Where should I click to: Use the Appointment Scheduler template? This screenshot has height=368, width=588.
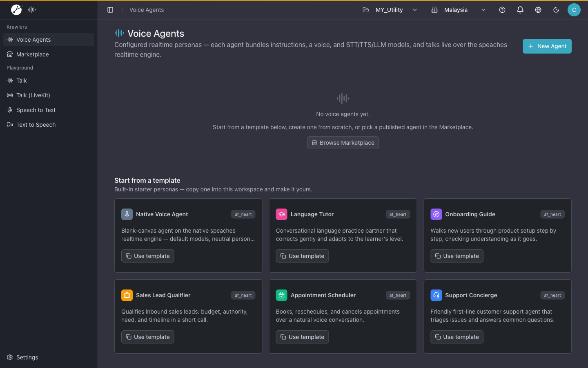tap(302, 337)
